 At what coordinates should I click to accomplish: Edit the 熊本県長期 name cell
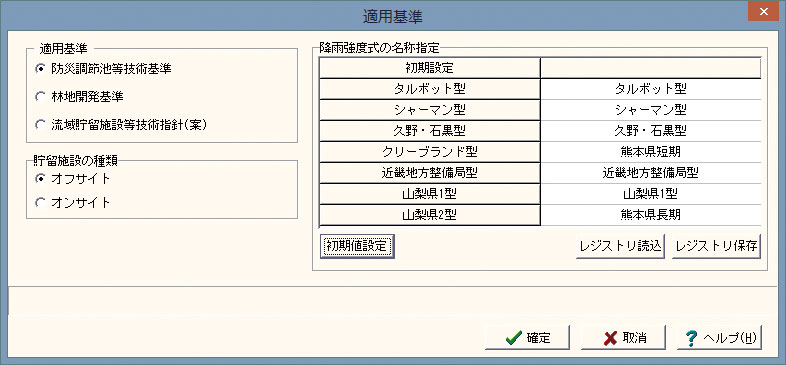click(x=651, y=215)
